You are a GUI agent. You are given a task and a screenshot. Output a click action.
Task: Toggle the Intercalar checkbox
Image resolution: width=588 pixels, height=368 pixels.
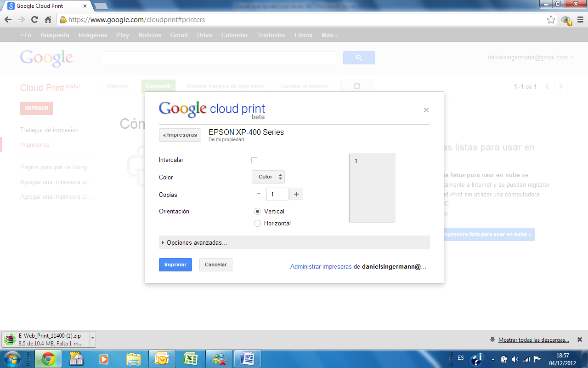(x=254, y=160)
